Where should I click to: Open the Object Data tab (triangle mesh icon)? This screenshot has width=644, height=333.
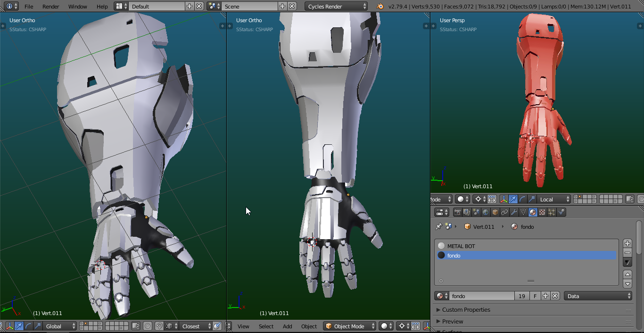click(523, 212)
